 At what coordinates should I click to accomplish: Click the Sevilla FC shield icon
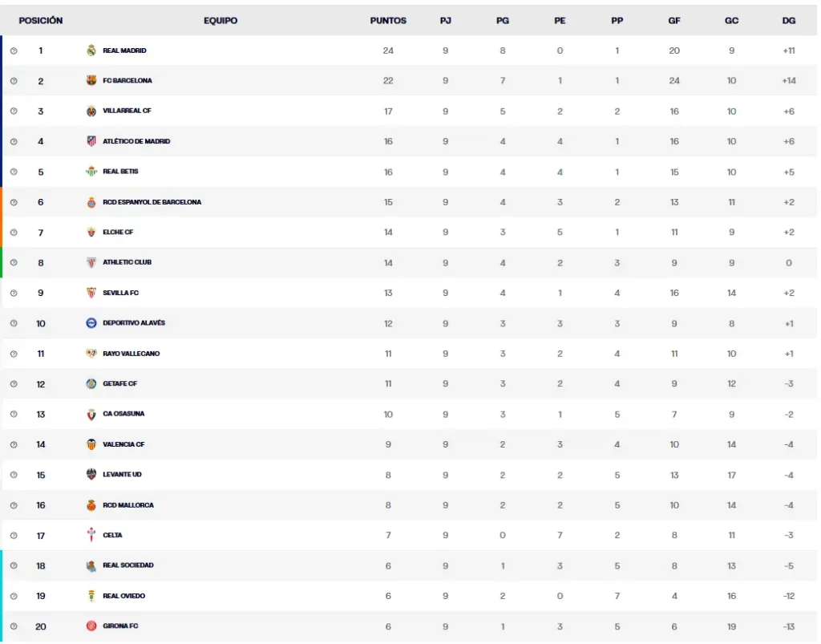[91, 293]
